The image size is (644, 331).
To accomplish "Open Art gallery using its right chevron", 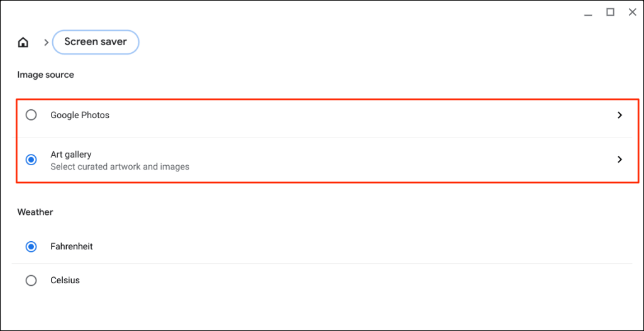I will pyautogui.click(x=619, y=160).
